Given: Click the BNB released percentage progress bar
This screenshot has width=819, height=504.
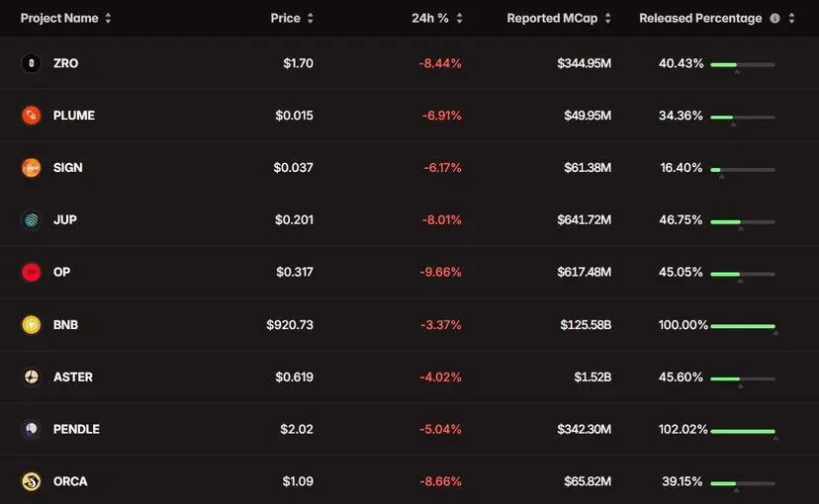Looking at the screenshot, I should pyautogui.click(x=742, y=325).
